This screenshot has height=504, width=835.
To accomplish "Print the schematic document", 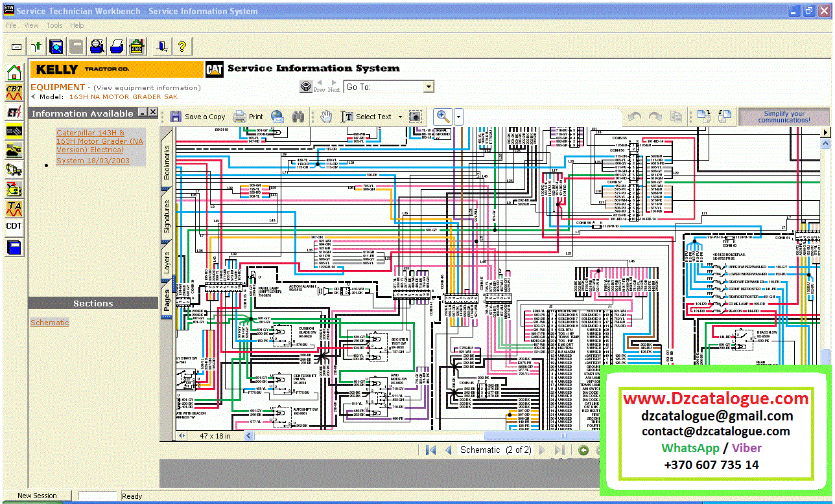I will pos(248,117).
